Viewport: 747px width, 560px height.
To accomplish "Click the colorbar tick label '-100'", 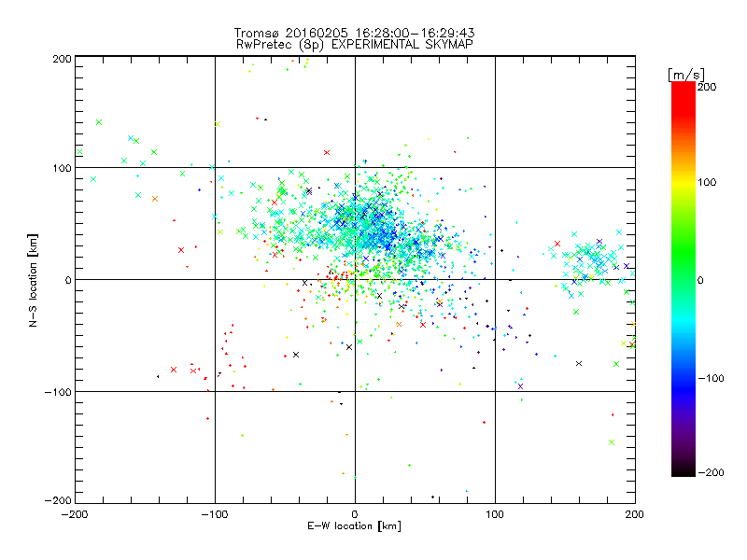I will (711, 379).
